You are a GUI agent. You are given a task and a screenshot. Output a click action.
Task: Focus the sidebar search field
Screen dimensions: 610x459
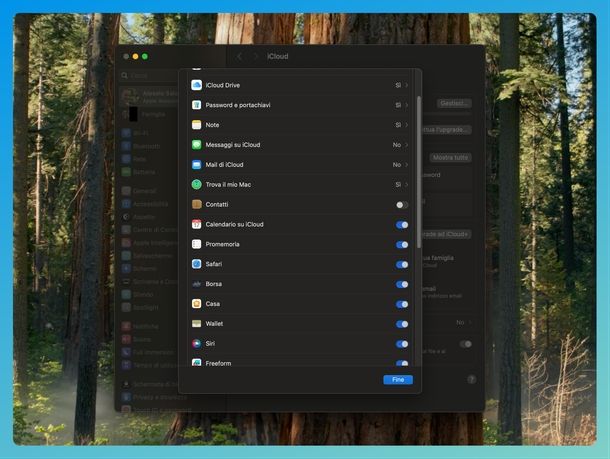149,75
